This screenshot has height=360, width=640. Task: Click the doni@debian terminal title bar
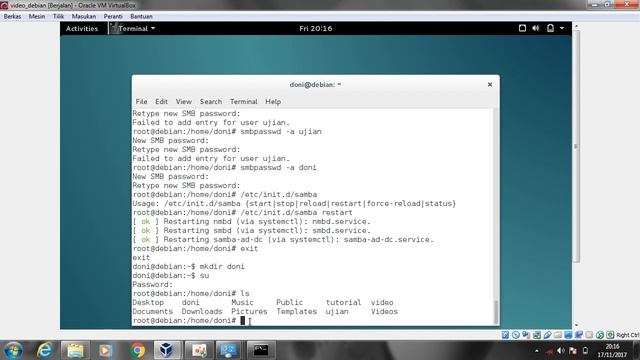pos(316,84)
